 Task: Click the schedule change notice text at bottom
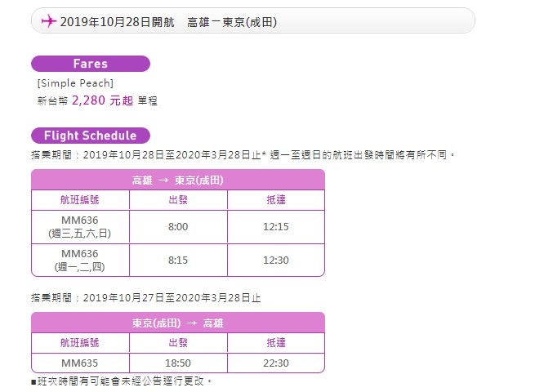click(x=122, y=381)
